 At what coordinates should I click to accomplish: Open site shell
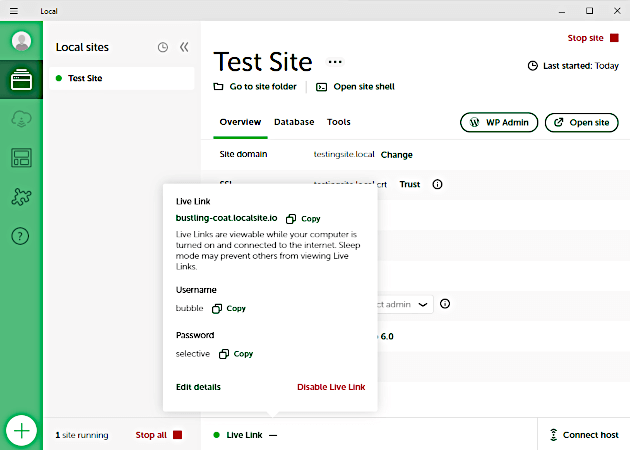(355, 87)
